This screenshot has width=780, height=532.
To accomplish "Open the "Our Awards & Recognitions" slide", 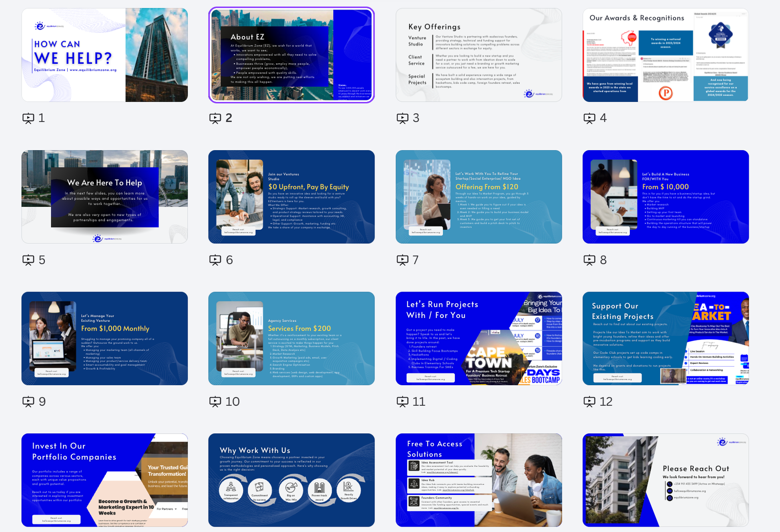I will [665, 55].
